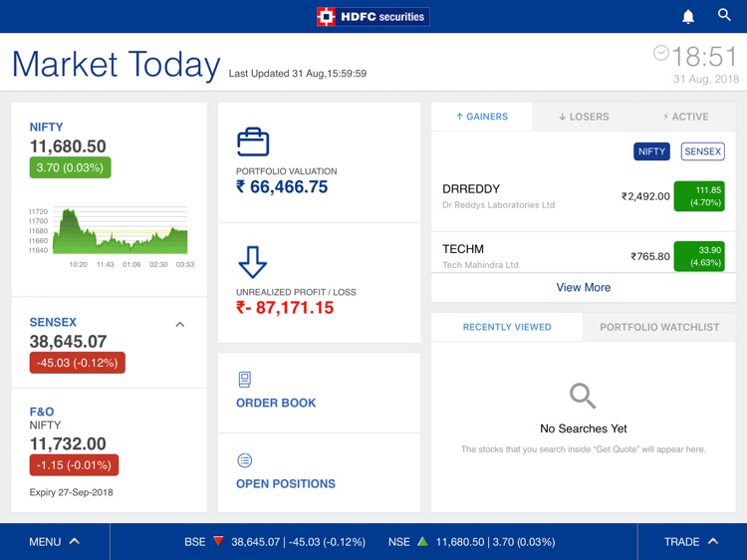Tap the unrealized loss down arrow icon
Viewport: 747px width, 560px height.
pos(253,262)
